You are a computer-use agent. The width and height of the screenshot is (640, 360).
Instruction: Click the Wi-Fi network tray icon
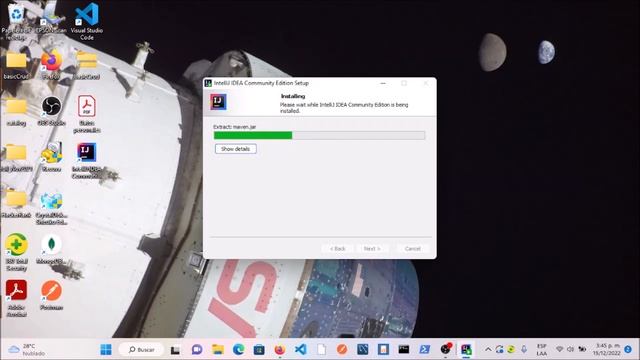pyautogui.click(x=560, y=349)
